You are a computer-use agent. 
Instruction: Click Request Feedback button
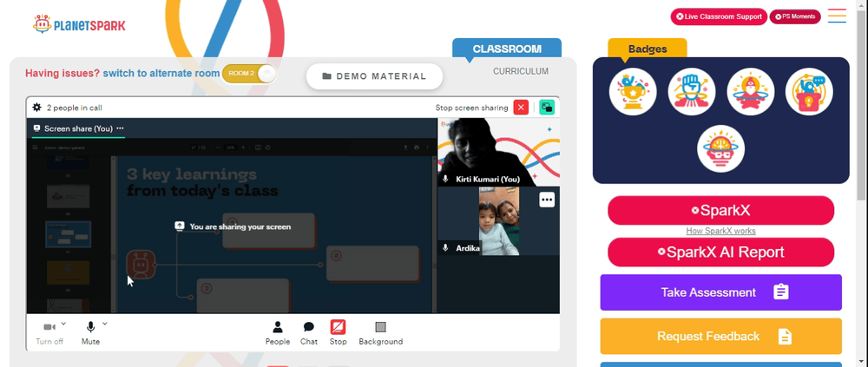pos(720,336)
